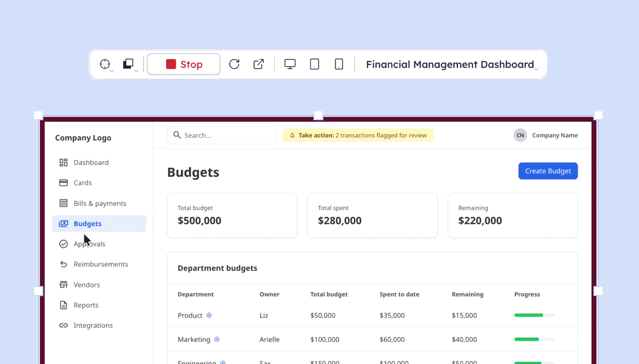Click inside the Search field

(221, 135)
